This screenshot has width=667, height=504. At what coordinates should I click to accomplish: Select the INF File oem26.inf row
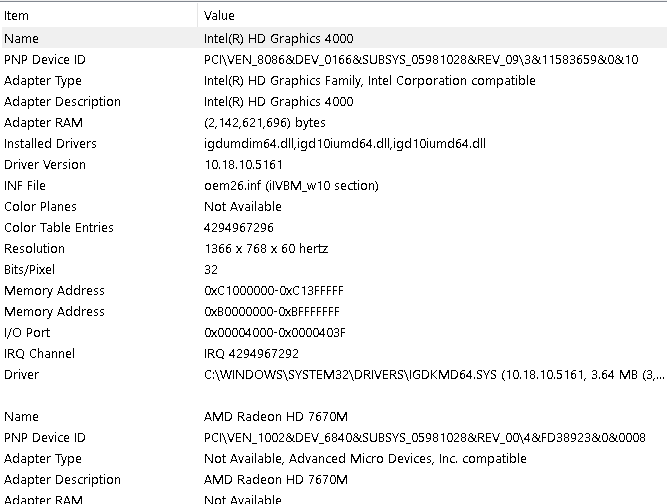[x=334, y=185]
